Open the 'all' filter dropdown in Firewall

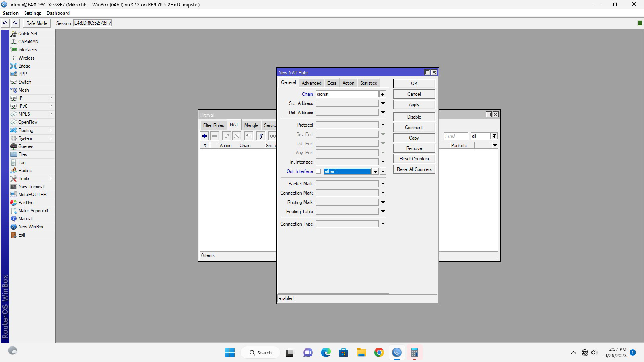click(x=494, y=136)
